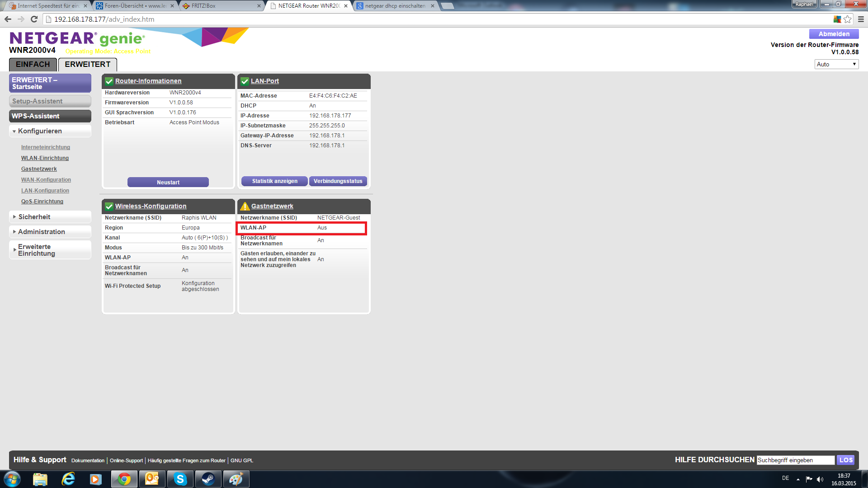Click Statistik anzeigen button

pyautogui.click(x=274, y=181)
